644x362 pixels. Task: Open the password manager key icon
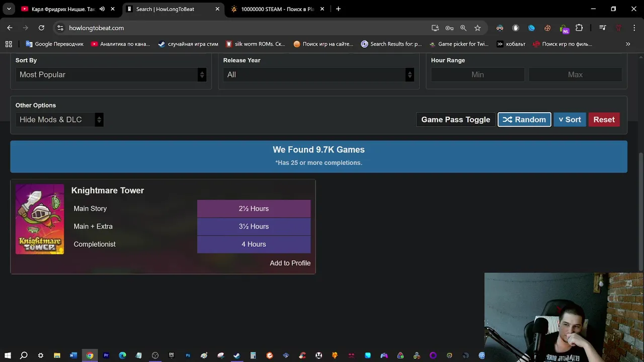[x=449, y=28]
